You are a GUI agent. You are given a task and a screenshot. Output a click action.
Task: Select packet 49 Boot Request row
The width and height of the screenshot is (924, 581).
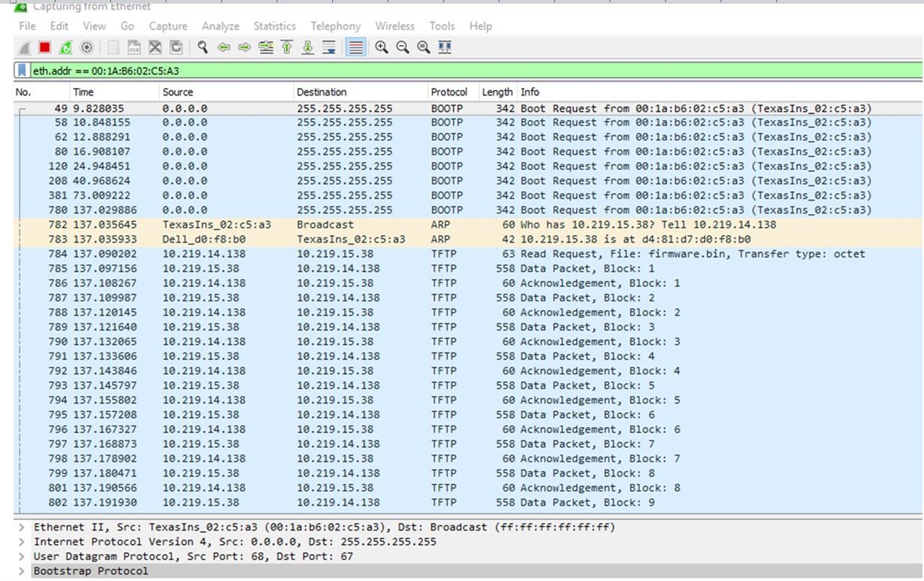click(468, 108)
